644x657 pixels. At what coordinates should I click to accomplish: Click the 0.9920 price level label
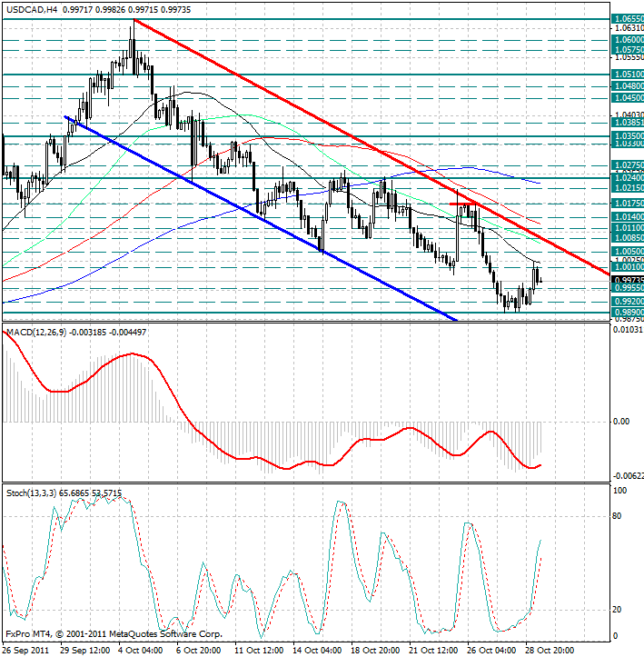[628, 302]
